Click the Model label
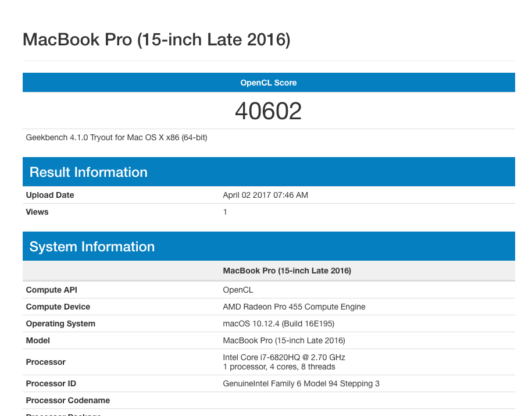Image resolution: width=532 pixels, height=416 pixels. coord(38,340)
